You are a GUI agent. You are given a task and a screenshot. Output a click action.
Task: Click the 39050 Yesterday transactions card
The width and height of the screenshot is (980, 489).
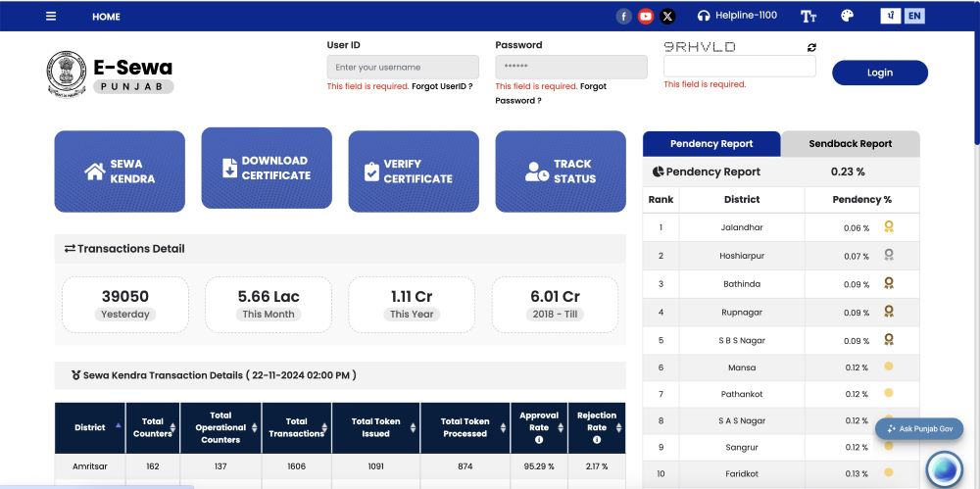pyautogui.click(x=125, y=305)
